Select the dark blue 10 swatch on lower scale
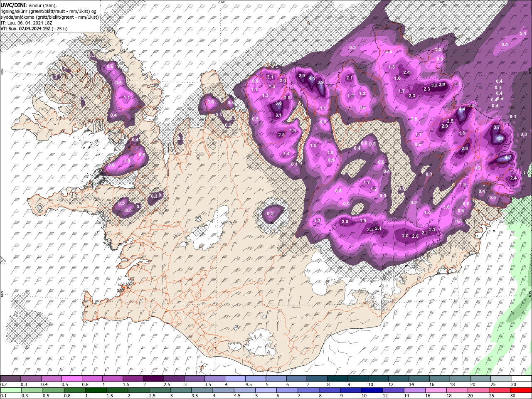Image resolution: width=532 pixels, height=399 pixels. 372,390
